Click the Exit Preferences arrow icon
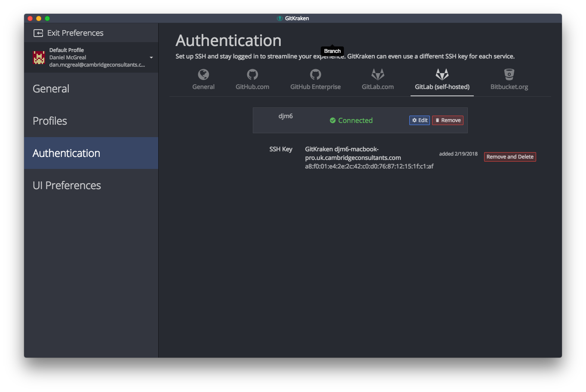Screen dimensions: 586x392 [x=38, y=33]
